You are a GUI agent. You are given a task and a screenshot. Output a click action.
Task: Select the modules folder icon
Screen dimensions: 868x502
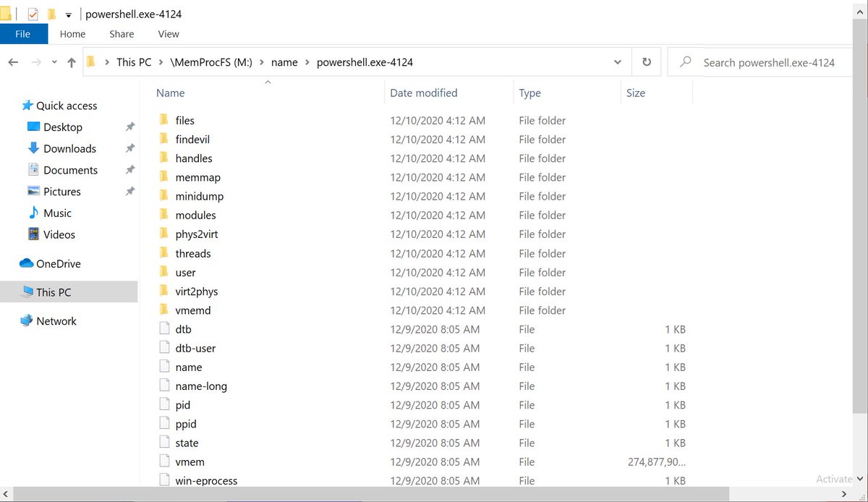164,215
